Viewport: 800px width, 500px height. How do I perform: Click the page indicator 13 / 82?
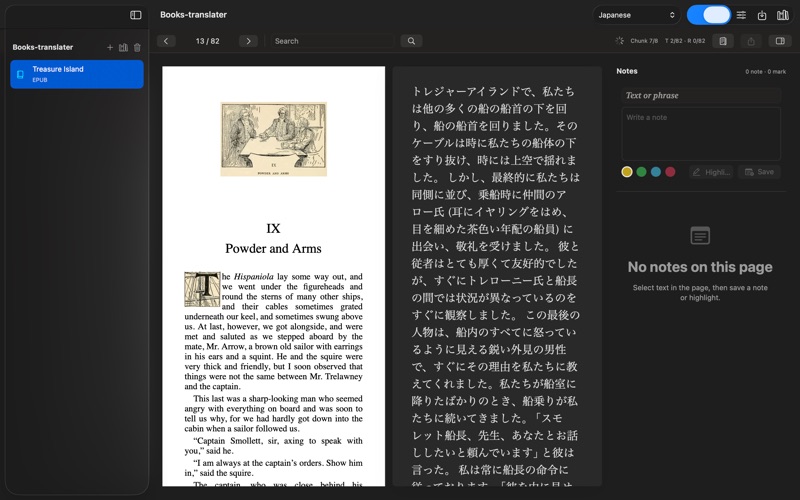(208, 41)
